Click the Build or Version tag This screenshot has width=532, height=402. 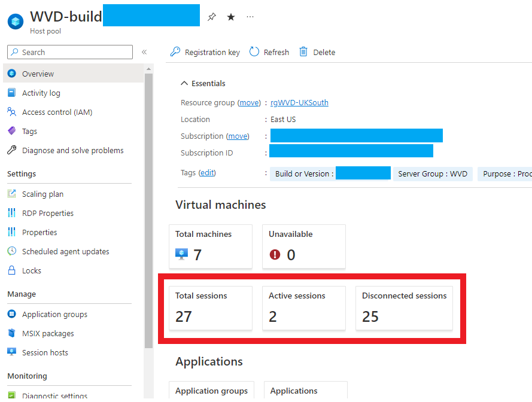330,173
